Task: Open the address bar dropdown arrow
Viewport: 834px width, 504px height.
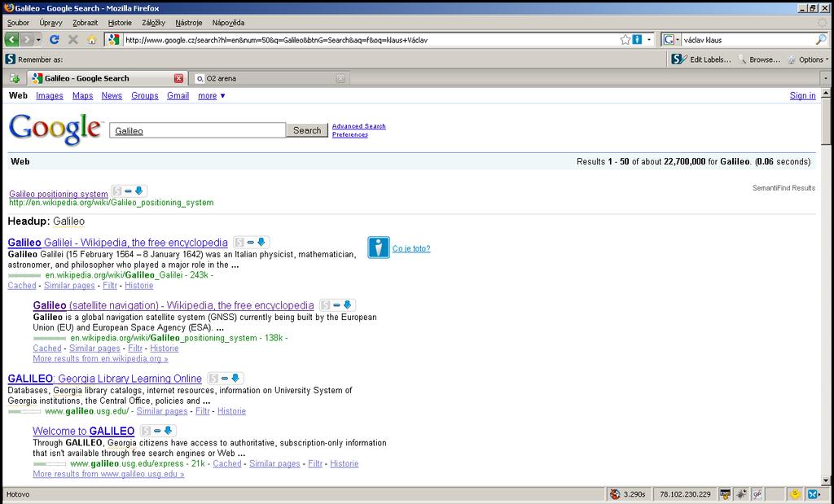Action: pyautogui.click(x=649, y=40)
